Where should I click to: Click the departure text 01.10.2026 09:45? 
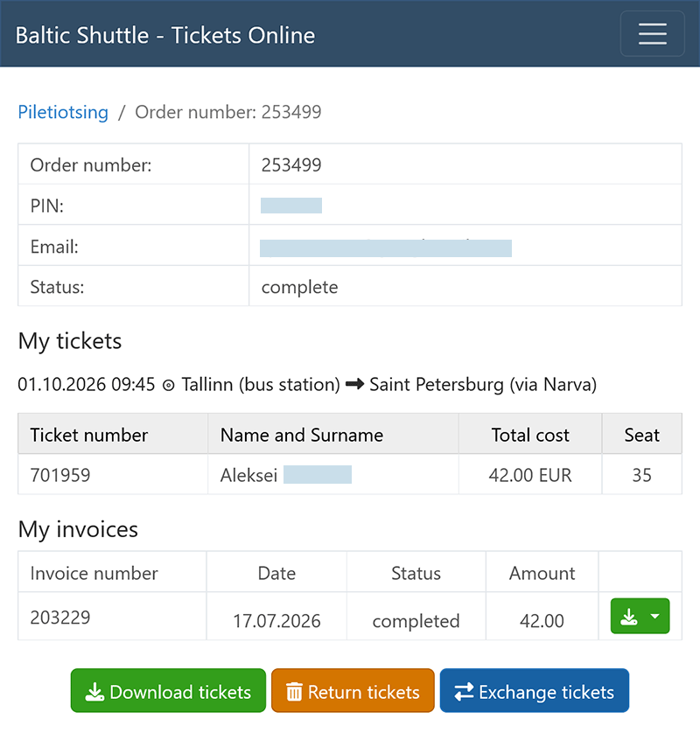(x=87, y=384)
